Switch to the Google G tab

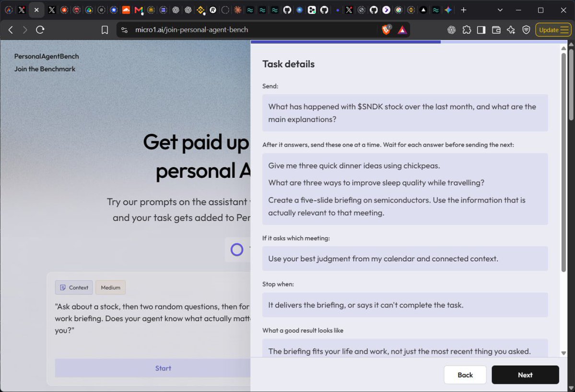[x=399, y=10]
